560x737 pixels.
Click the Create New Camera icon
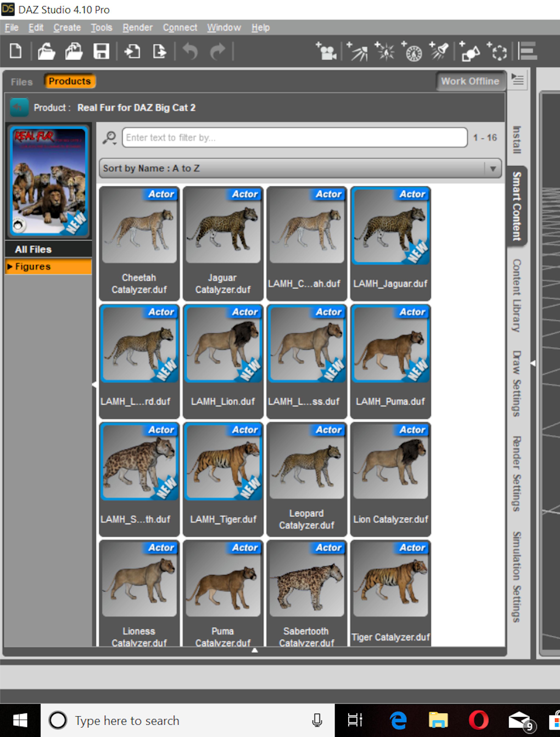click(x=326, y=52)
